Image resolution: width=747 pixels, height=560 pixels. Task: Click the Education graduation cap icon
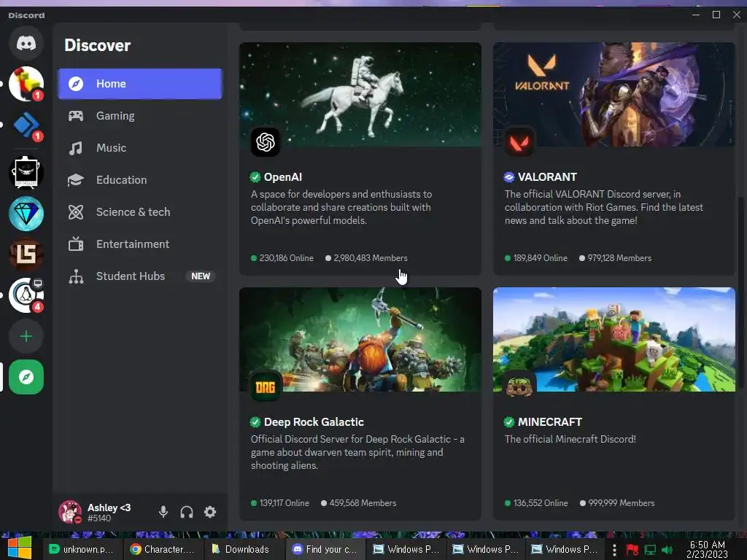pyautogui.click(x=76, y=180)
